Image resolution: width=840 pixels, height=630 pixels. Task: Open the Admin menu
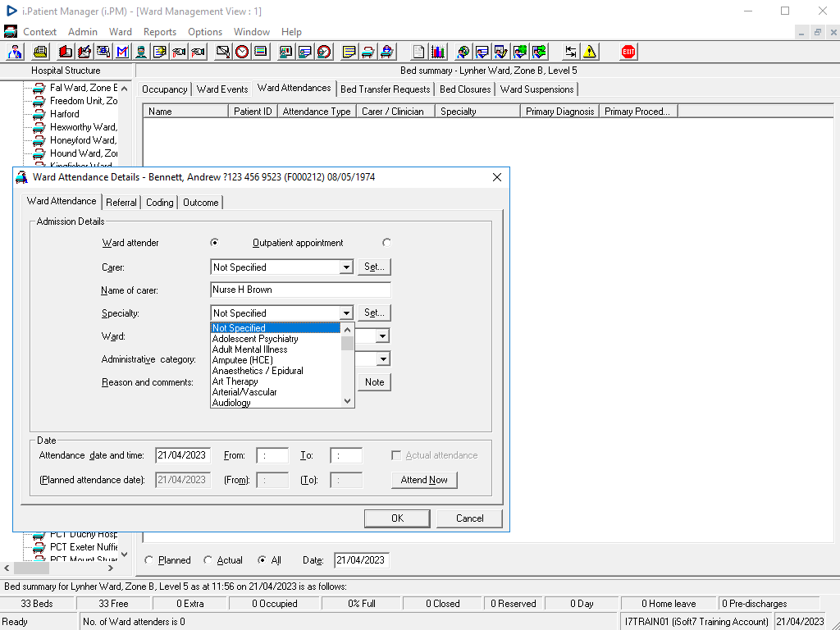pyautogui.click(x=83, y=32)
